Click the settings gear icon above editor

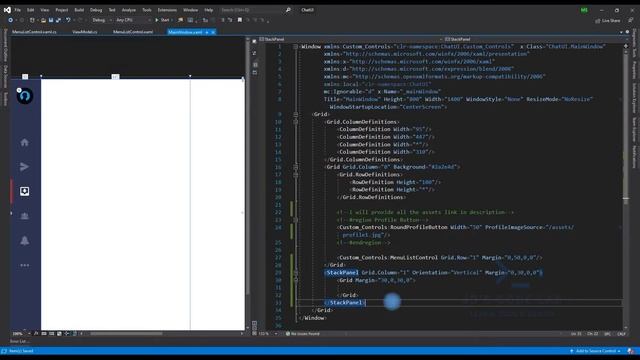(627, 32)
